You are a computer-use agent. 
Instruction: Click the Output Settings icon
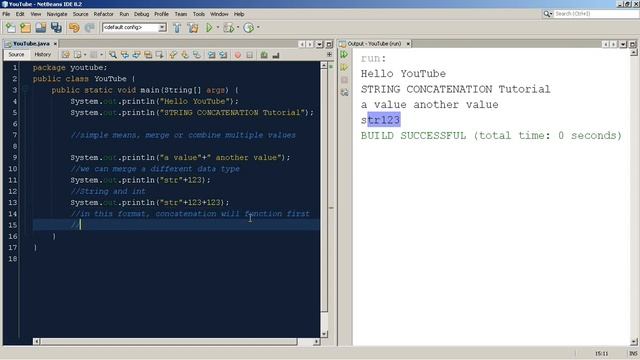[x=344, y=93]
